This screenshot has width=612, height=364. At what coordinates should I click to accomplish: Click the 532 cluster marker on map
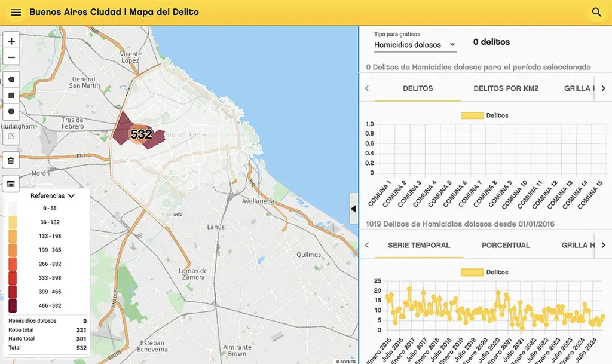click(x=141, y=134)
